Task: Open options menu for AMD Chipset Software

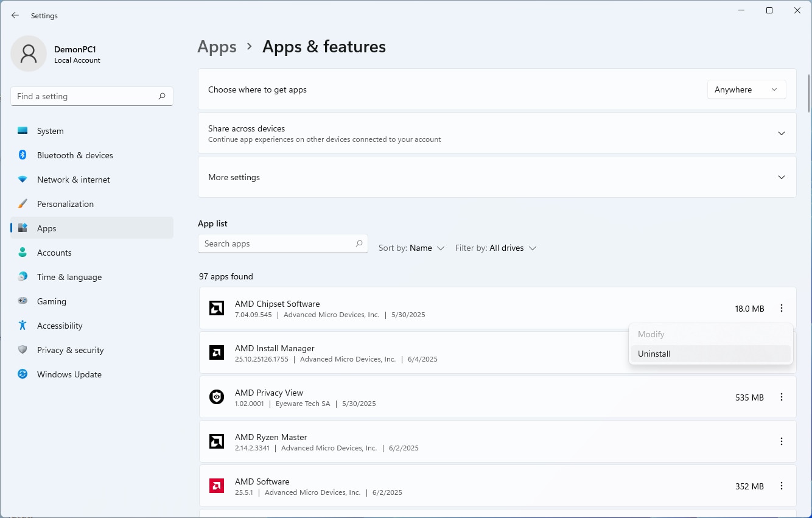Action: [x=782, y=309]
